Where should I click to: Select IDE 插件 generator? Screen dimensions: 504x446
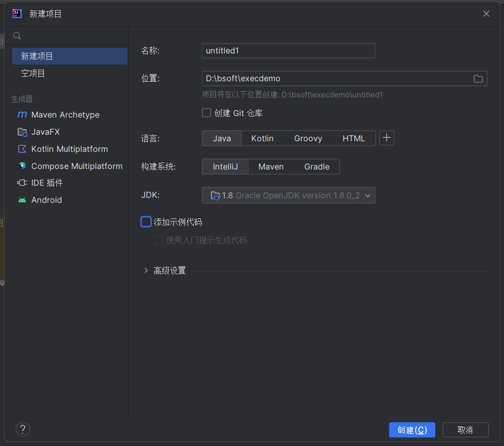click(x=70, y=183)
